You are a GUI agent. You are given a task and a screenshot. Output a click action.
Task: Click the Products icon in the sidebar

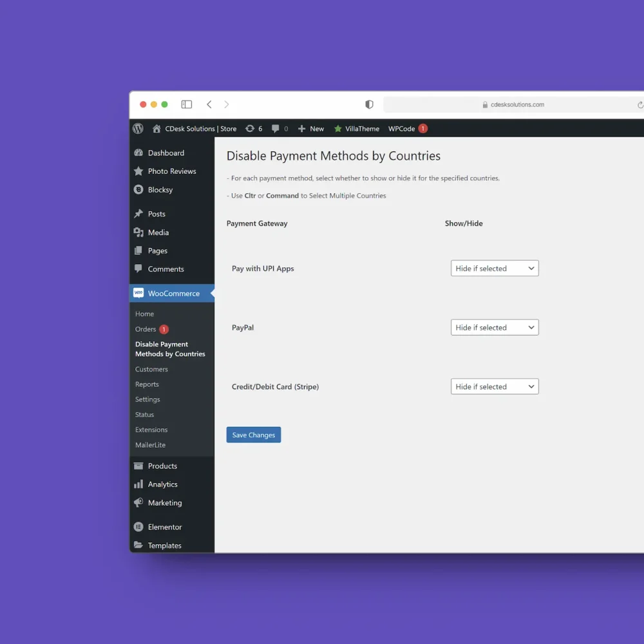(x=138, y=466)
